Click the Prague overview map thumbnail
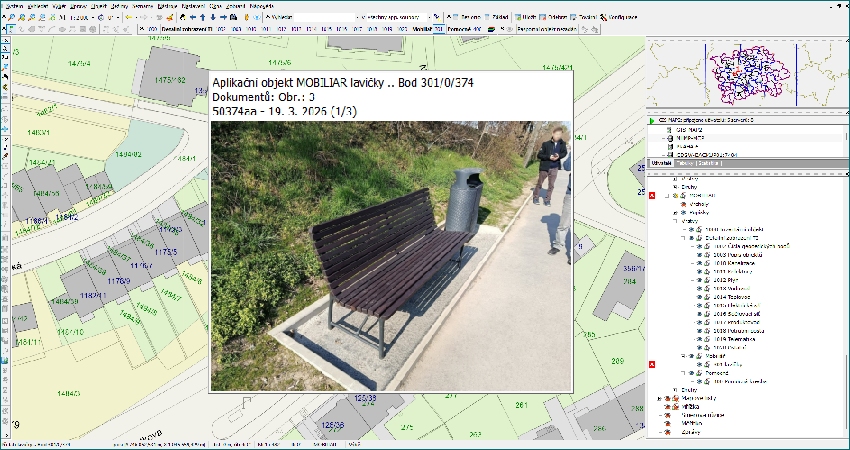Image resolution: width=850 pixels, height=450 pixels. (748, 73)
